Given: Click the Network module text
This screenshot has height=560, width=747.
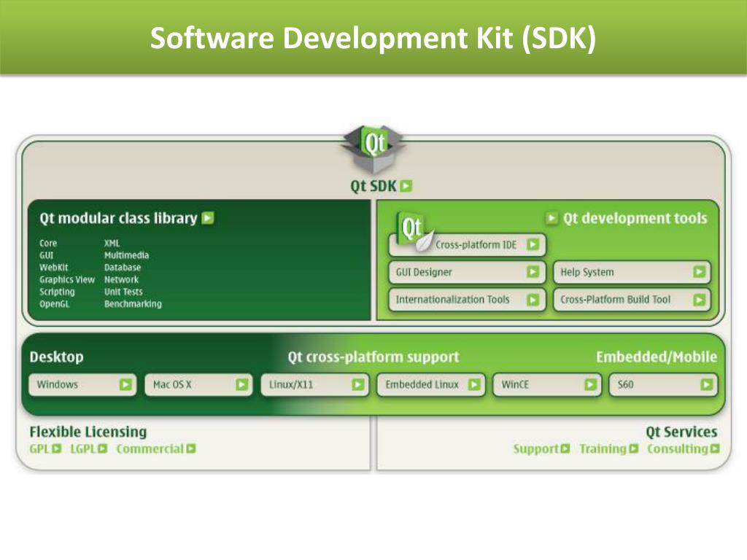Looking at the screenshot, I should point(122,279).
